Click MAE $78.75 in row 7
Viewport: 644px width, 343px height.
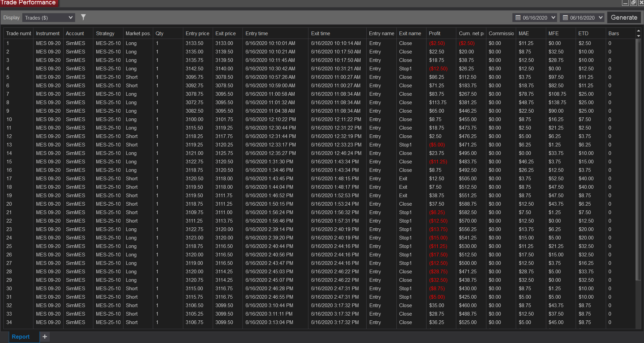(526, 94)
